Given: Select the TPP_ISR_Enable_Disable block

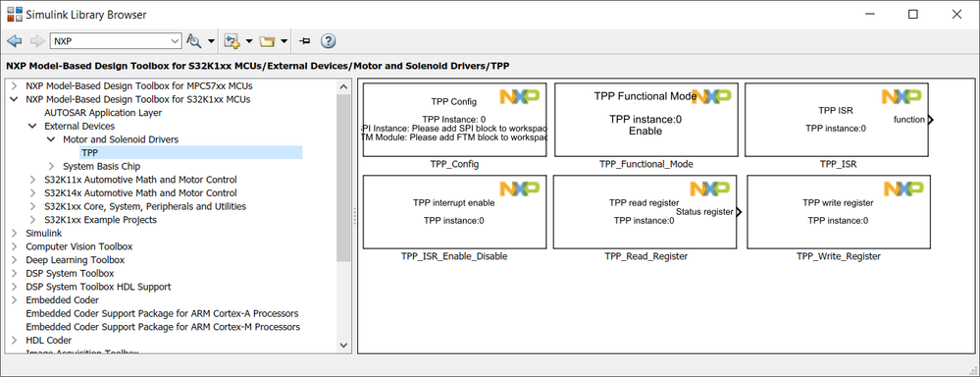Looking at the screenshot, I should [x=454, y=212].
